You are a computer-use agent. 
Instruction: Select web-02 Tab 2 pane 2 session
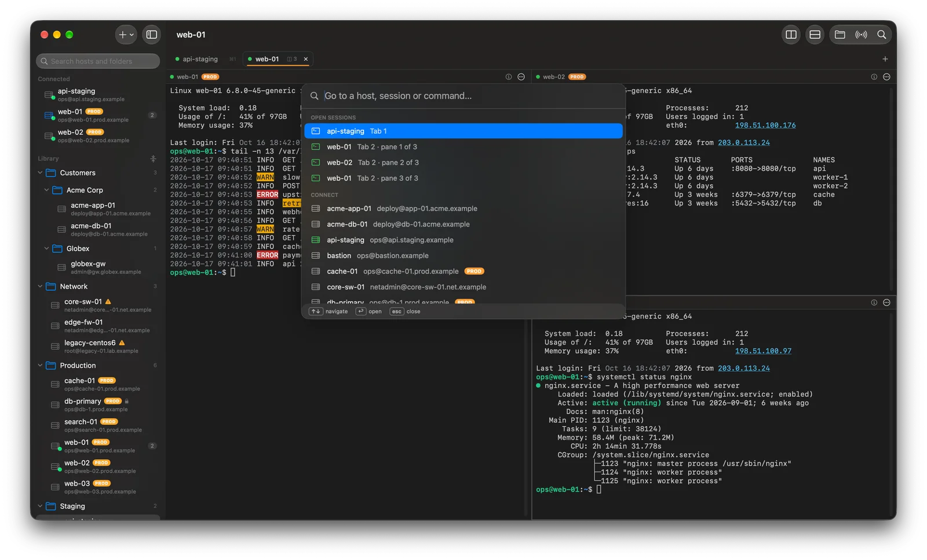463,163
